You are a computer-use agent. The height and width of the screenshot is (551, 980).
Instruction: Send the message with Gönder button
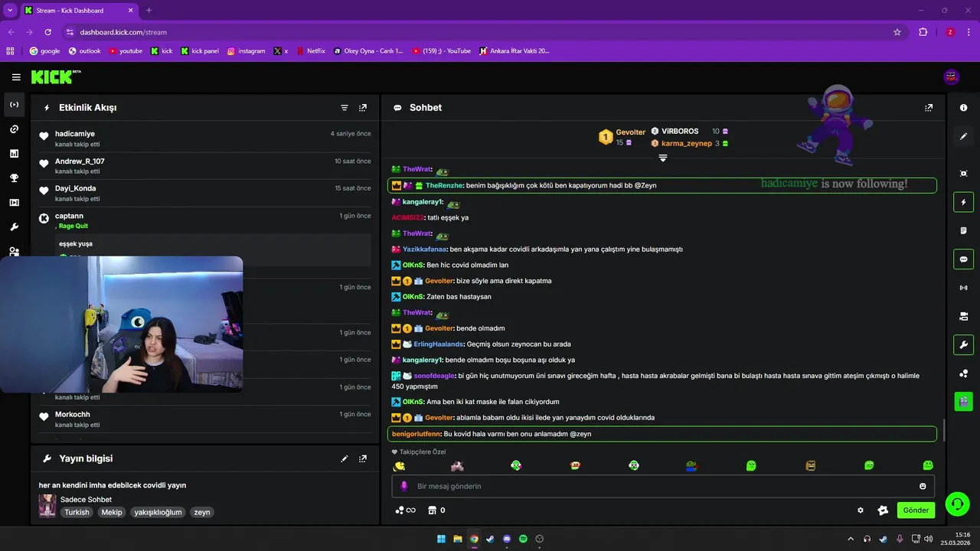coord(916,510)
